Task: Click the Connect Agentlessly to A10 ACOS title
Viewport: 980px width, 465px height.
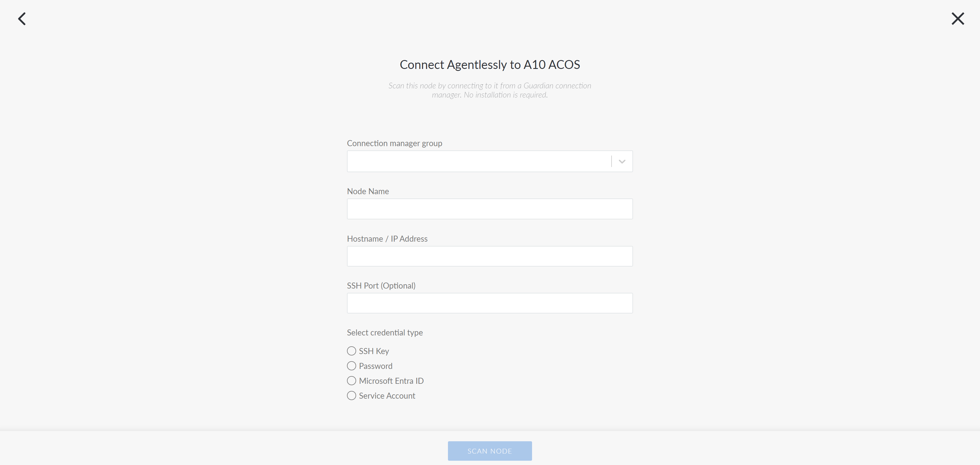Action: (490, 65)
